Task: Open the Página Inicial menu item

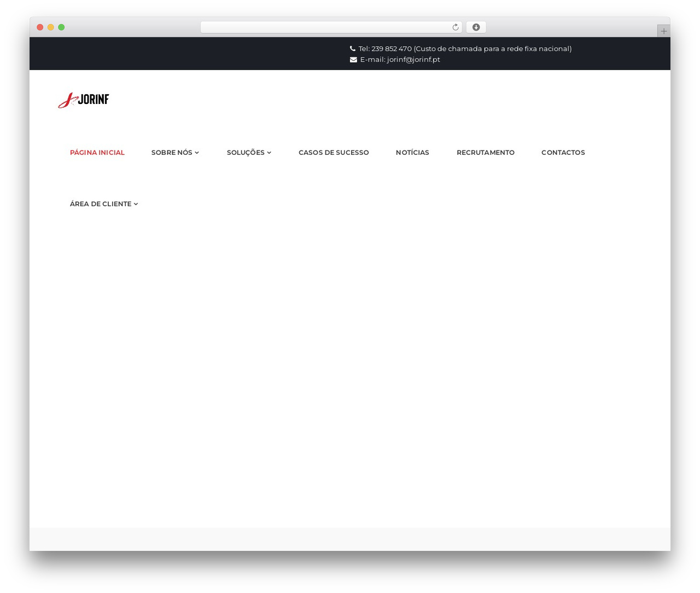Action: coord(97,153)
